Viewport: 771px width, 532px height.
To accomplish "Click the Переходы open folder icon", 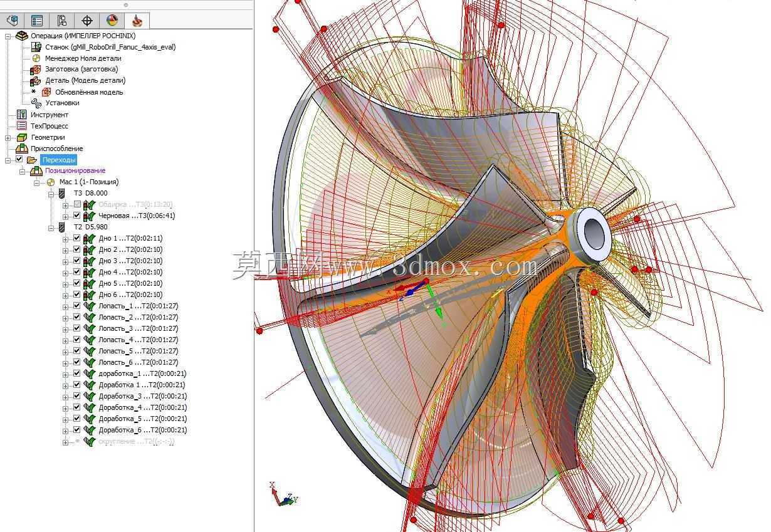I will click(x=32, y=160).
